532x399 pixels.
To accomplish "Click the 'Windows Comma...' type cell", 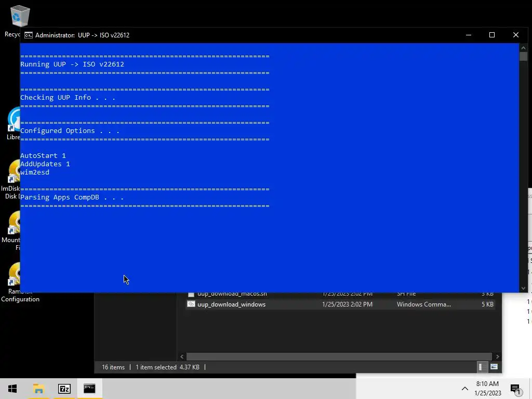I will 424,304.
